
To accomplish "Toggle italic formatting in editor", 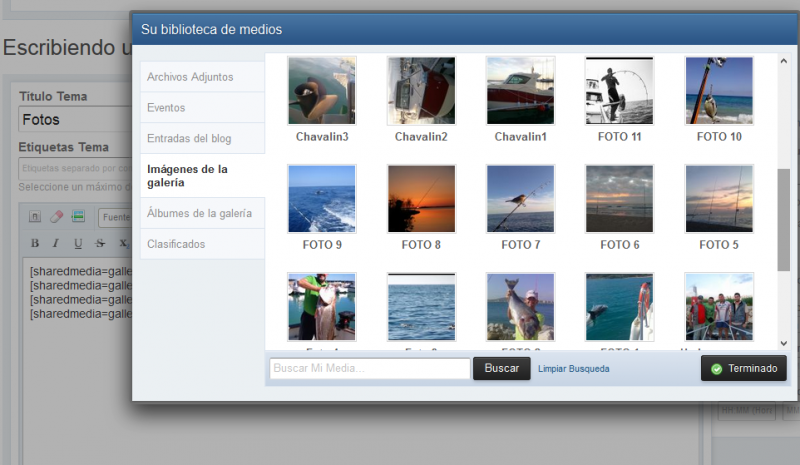I will coord(56,243).
